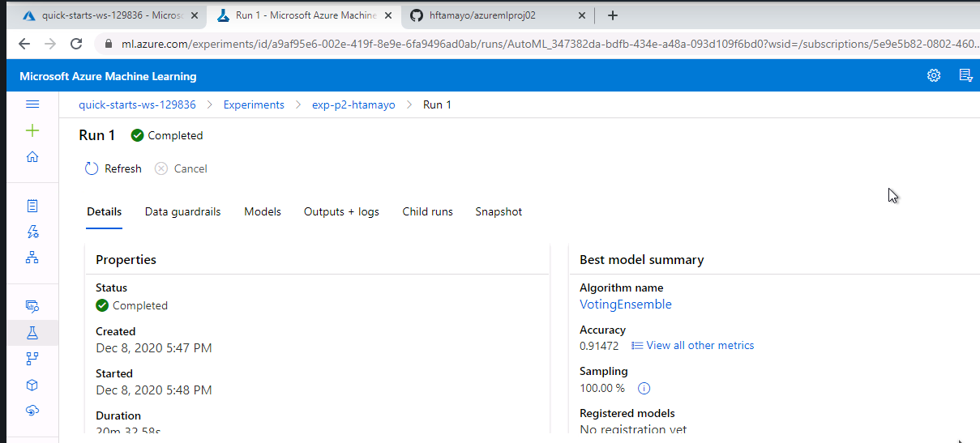This screenshot has width=980, height=443.
Task: Click Started date Dec 8, 2020 5:48 PM
Action: [x=154, y=390]
